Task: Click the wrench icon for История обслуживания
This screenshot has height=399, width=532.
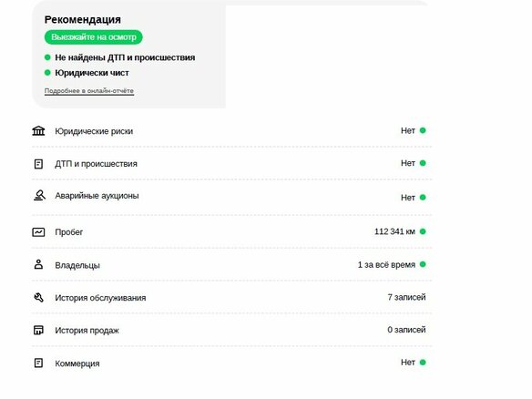Action: point(38,298)
